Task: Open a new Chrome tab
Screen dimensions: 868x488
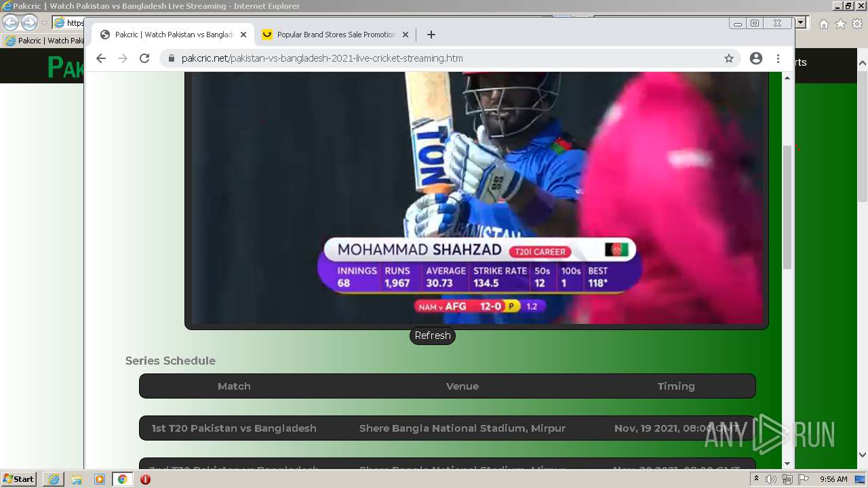Action: [431, 35]
